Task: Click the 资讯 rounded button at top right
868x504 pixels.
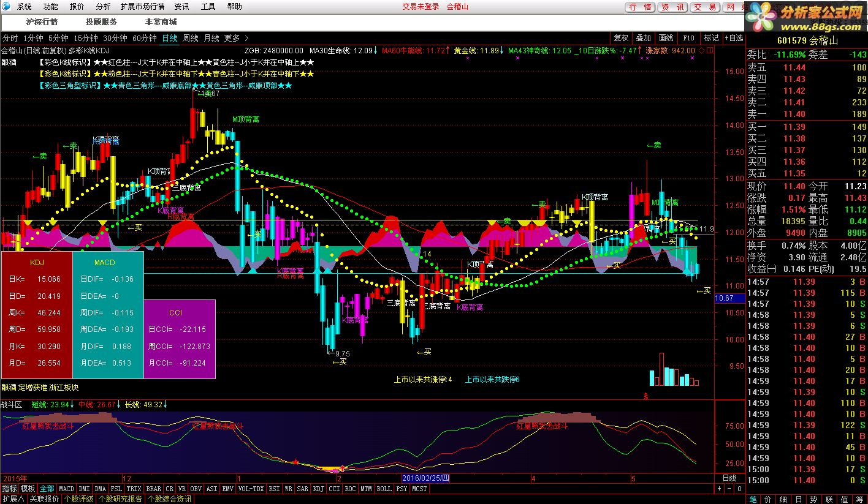Action: 673,7
